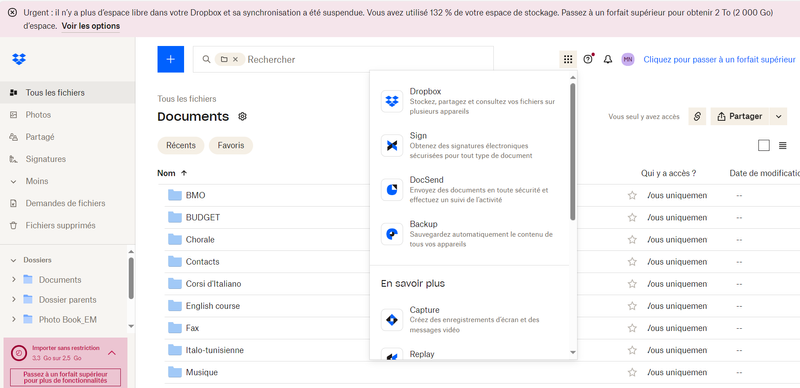This screenshot has width=800, height=388.
Task: Star the Corsi d'Italiano folder
Action: pos(632,284)
